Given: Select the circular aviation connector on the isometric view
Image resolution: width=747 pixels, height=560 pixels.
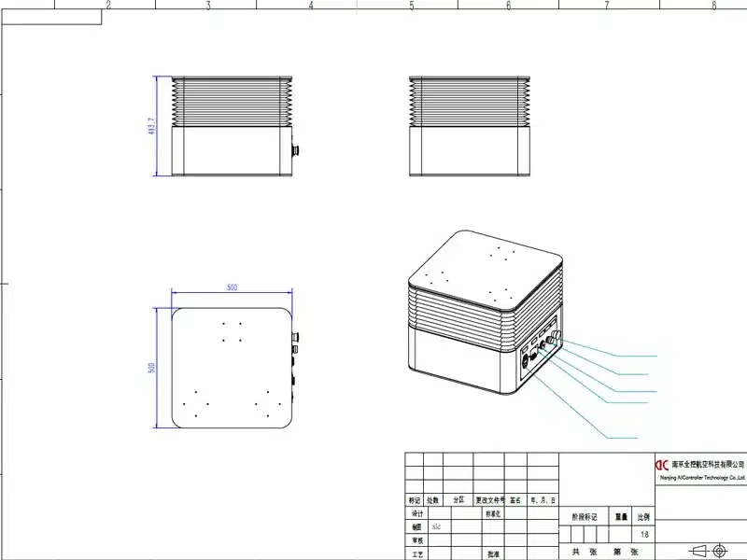Looking at the screenshot, I should click(x=525, y=360).
